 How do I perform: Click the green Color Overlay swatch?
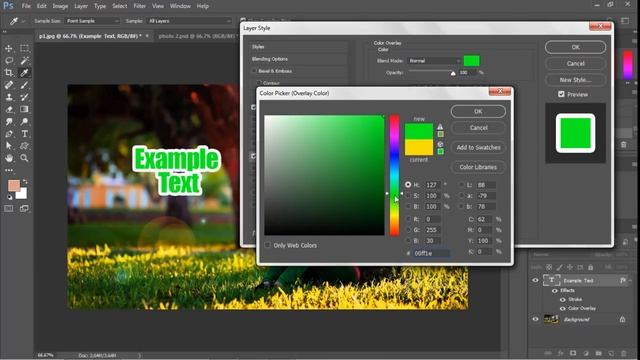tap(471, 61)
